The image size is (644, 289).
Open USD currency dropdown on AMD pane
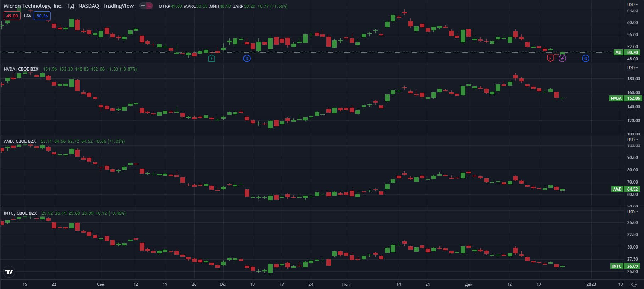632,140
